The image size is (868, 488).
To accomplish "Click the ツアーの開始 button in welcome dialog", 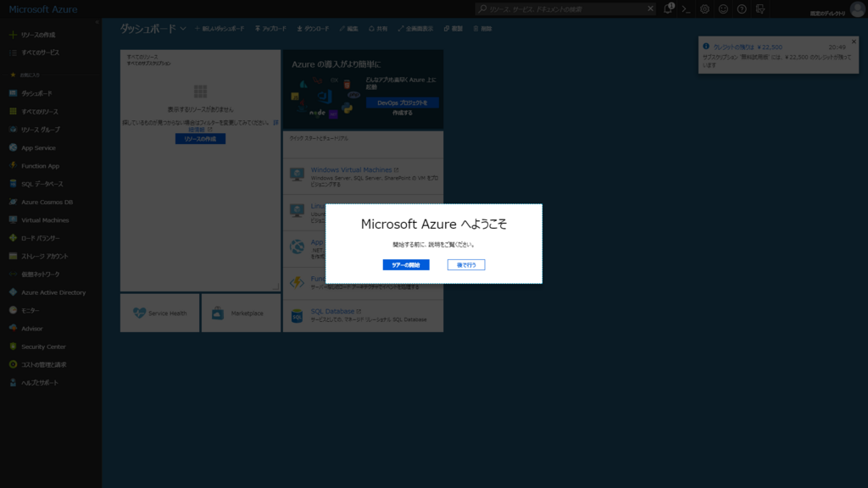I will tap(406, 265).
